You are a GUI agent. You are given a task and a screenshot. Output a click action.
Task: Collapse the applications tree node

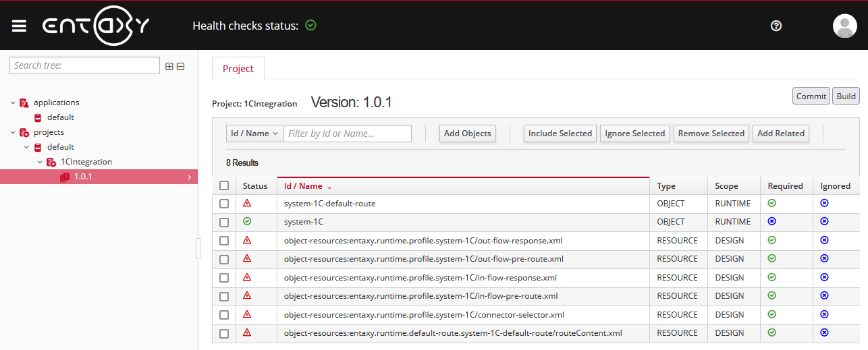pyautogui.click(x=13, y=103)
